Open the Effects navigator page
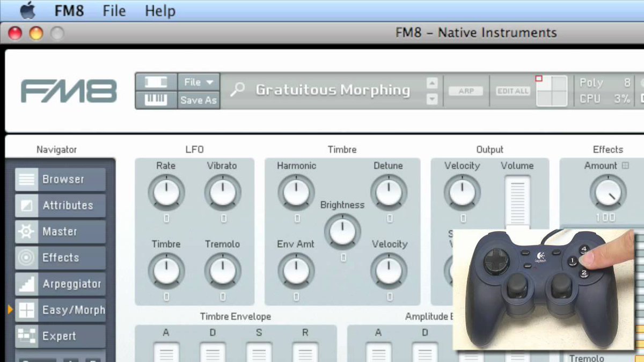This screenshot has height=362, width=644. pyautogui.click(x=60, y=258)
